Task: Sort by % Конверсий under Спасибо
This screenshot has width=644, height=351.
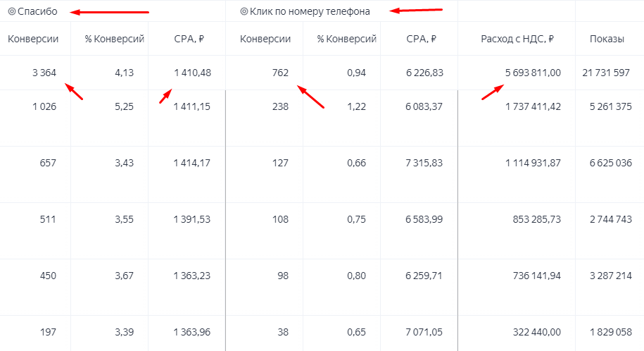Action: 115,39
